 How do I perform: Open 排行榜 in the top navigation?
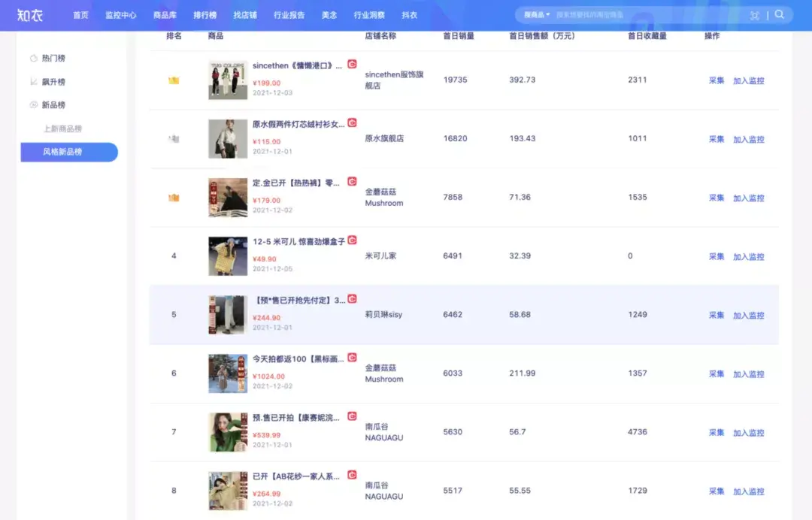tap(205, 15)
